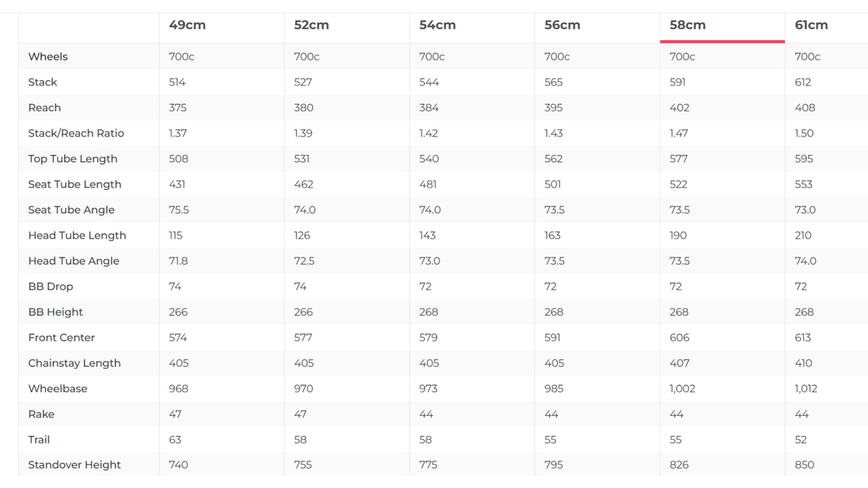Click the Wheels row label
The image size is (868, 488).
tap(48, 56)
